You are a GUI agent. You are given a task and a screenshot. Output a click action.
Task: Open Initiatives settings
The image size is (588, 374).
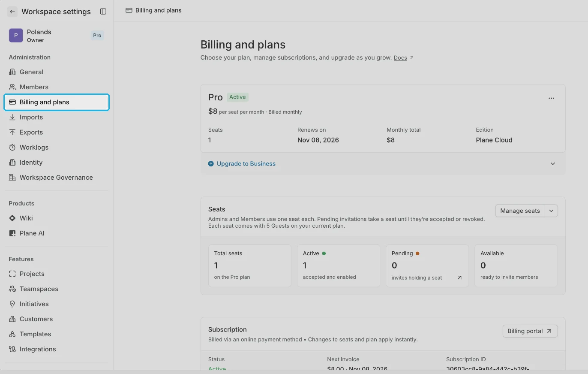click(57, 304)
